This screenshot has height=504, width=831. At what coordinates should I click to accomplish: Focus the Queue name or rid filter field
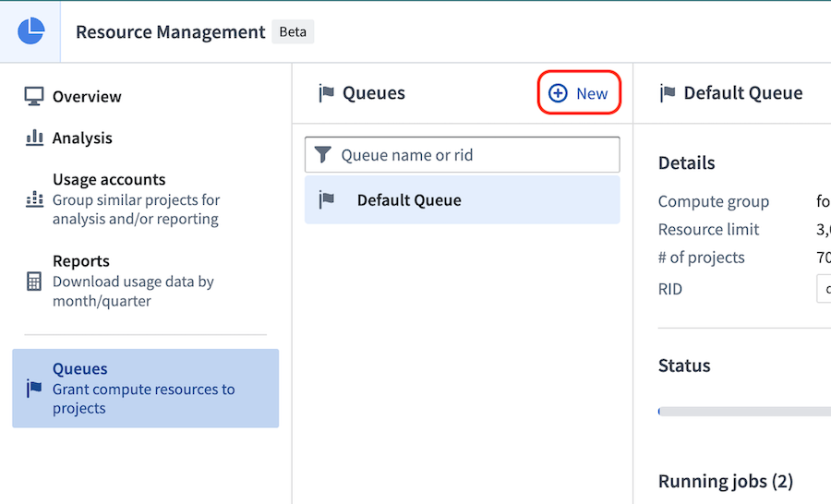[x=463, y=155]
